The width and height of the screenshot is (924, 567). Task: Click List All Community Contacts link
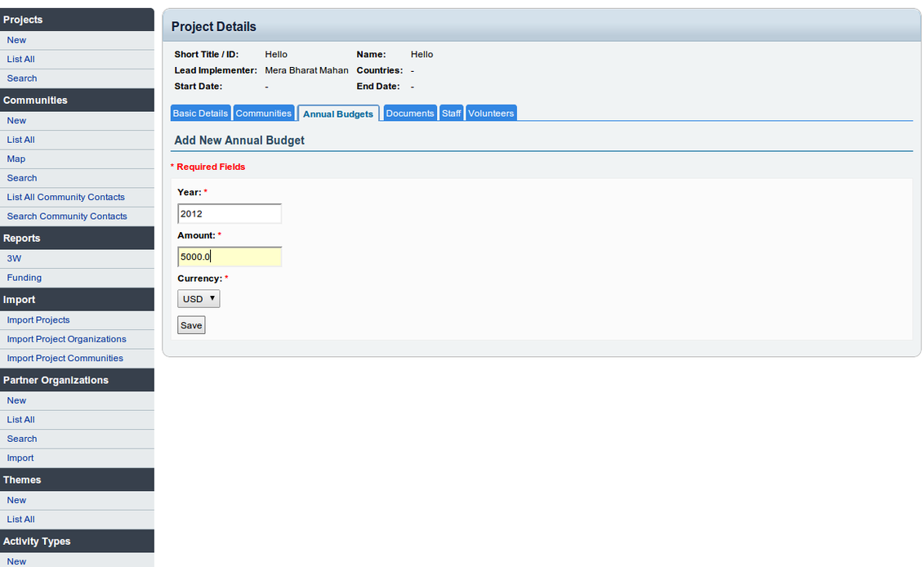[x=65, y=197]
